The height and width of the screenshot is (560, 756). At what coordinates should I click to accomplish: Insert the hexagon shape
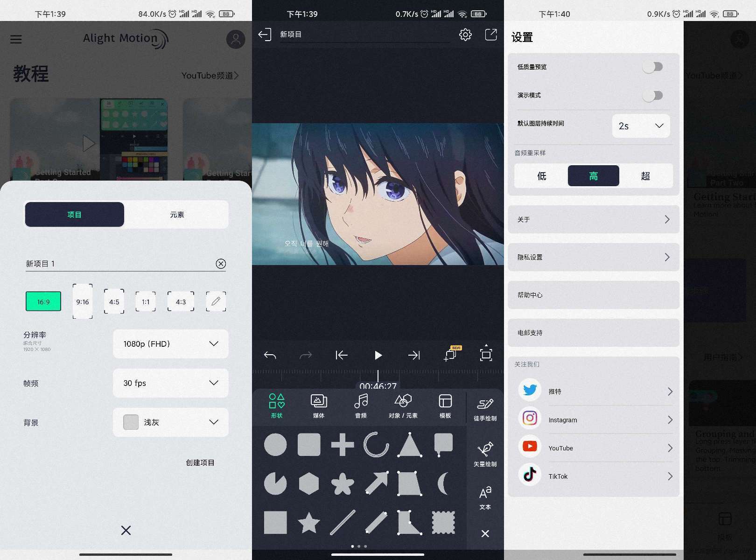(x=309, y=483)
